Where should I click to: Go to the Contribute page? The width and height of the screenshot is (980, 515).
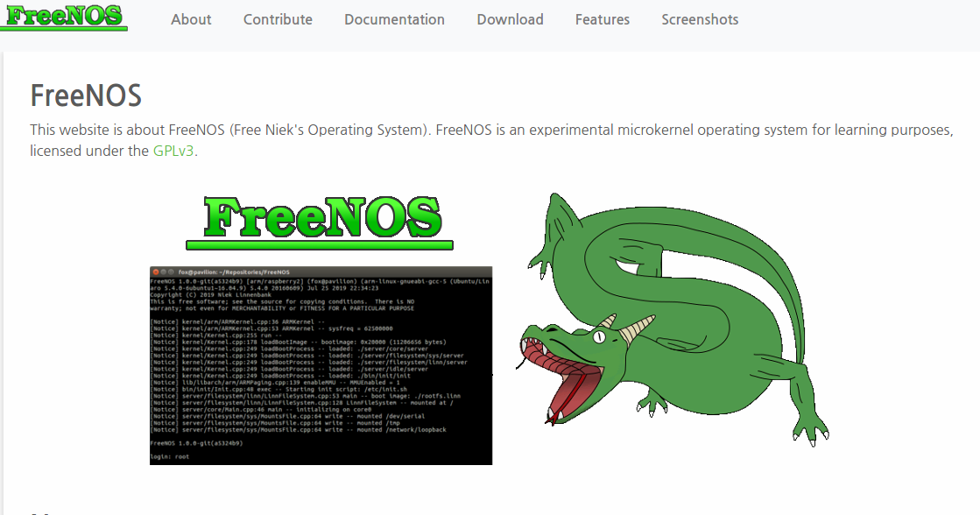(278, 19)
